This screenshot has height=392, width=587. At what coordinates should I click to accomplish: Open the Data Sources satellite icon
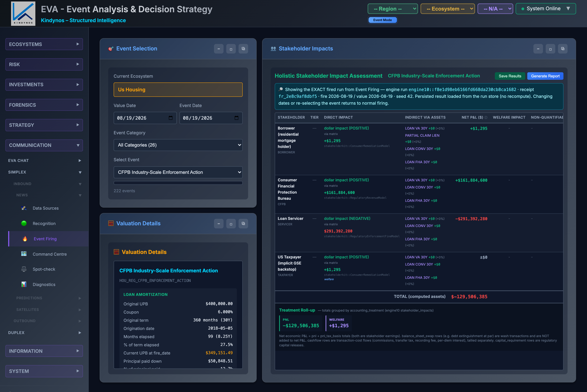tap(24, 208)
